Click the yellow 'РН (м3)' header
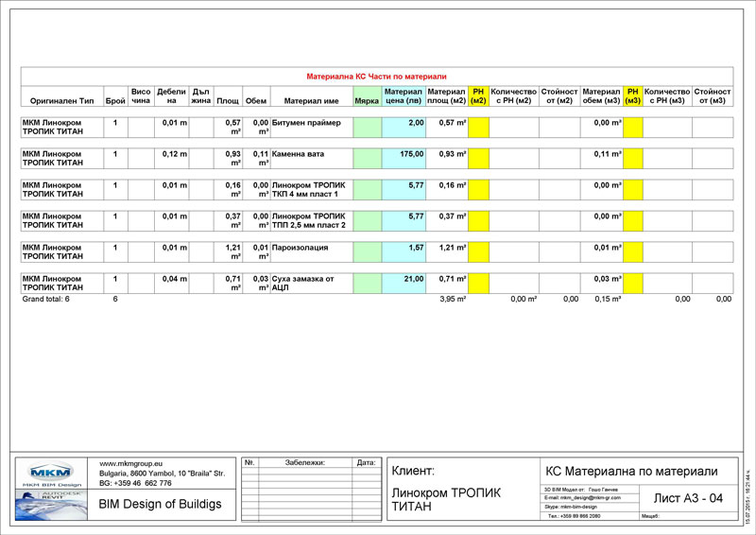 pos(633,96)
